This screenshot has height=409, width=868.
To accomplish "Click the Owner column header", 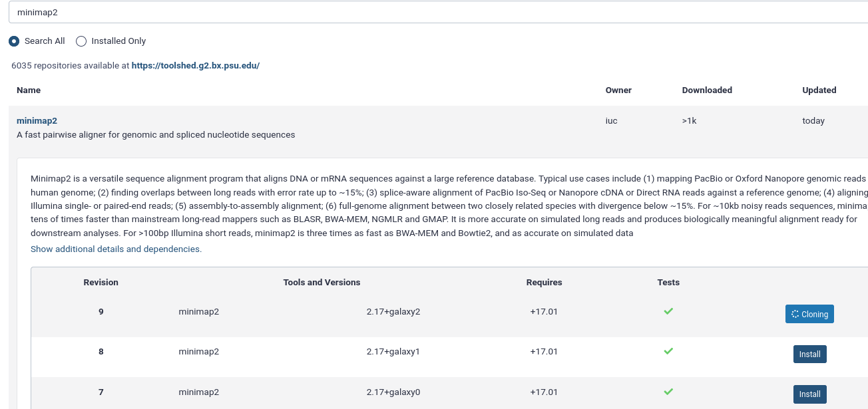I will coord(618,90).
